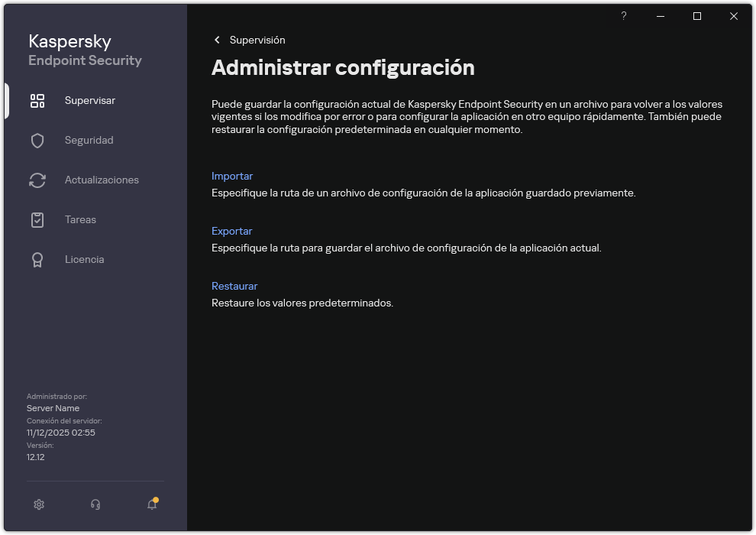The image size is (756, 535).
Task: Go back using the Supervisión chevron
Action: 217,40
